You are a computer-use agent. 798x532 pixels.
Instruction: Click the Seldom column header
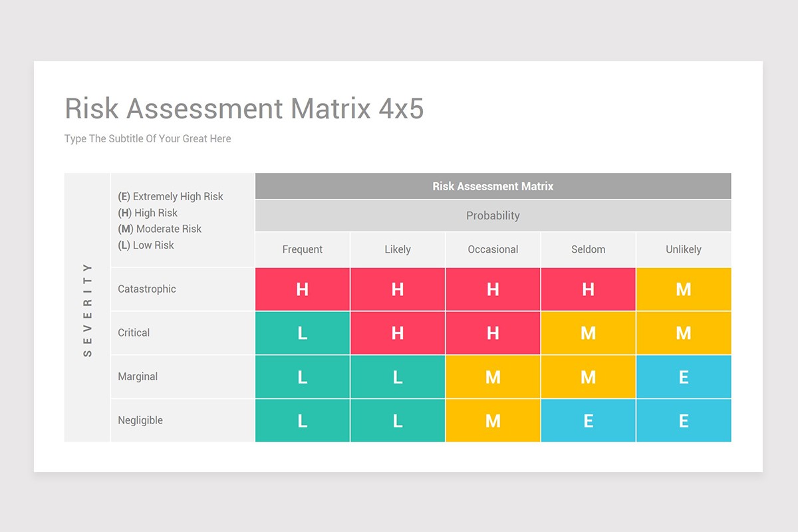click(588, 249)
